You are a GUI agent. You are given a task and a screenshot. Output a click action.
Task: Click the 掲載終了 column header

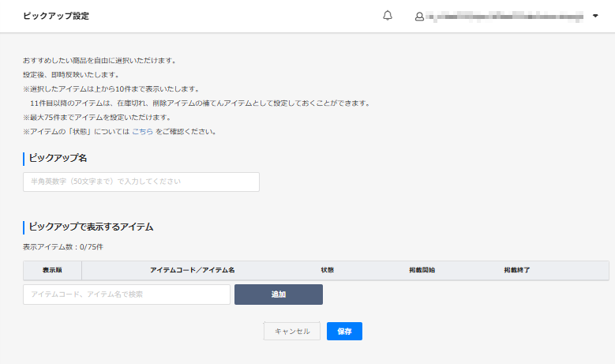point(517,270)
